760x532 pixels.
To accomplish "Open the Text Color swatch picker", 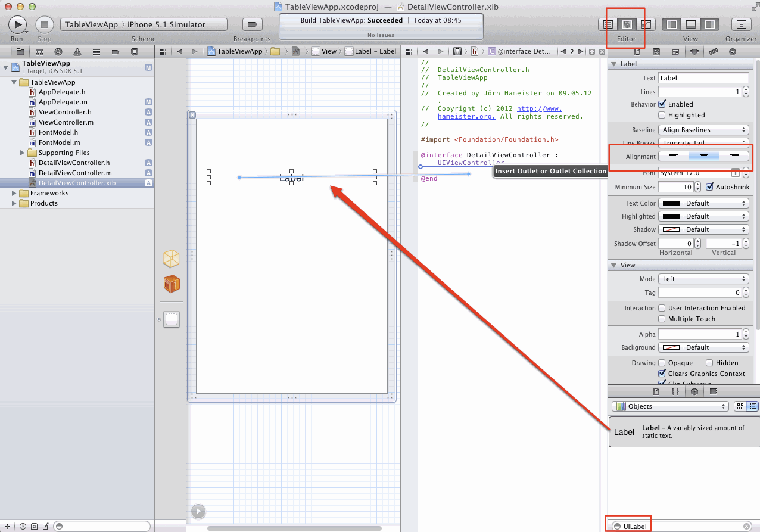I will pos(671,203).
